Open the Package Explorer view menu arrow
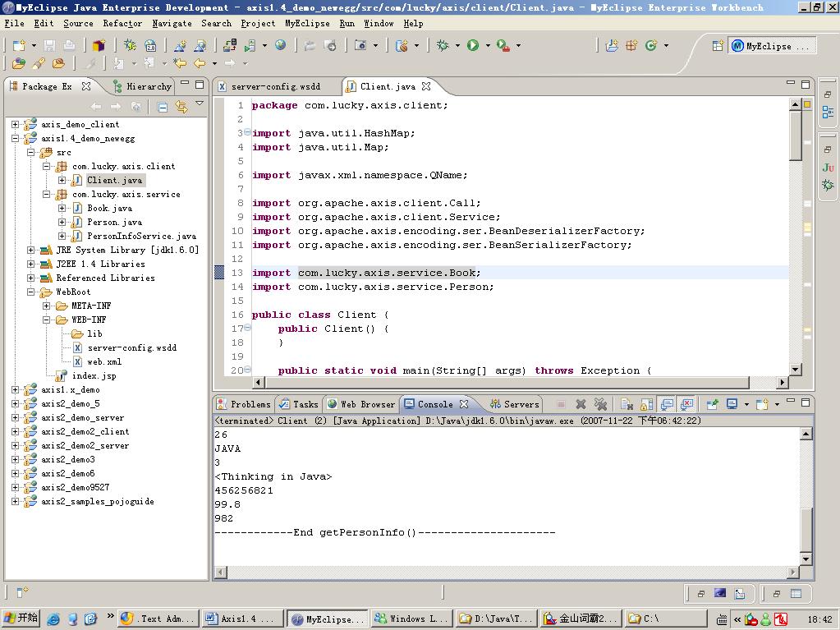Screen dimensions: 840x630 [x=200, y=103]
